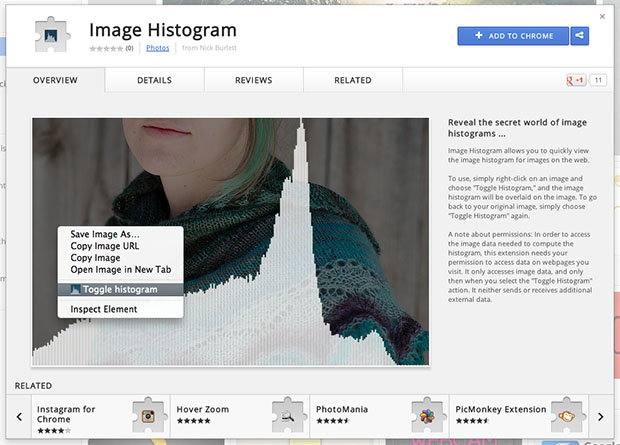Viewport: 620px width, 445px height.
Task: Click the 'from Nick Burlett' author text
Action: (209, 48)
